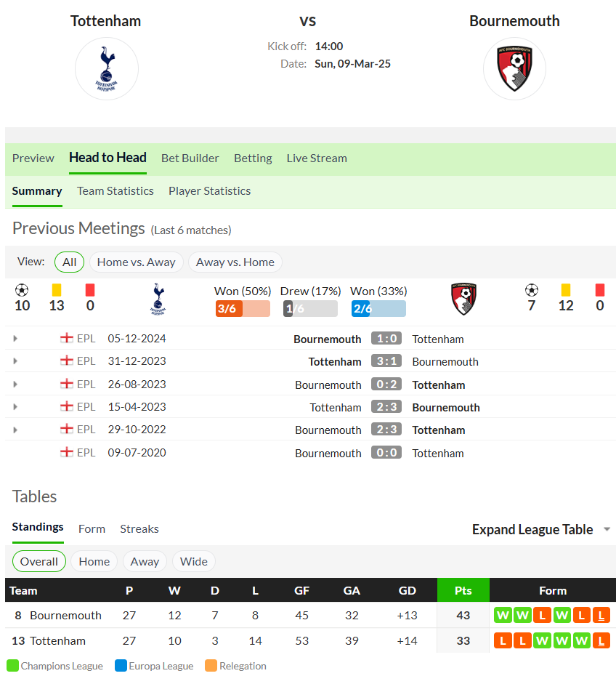This screenshot has height=684, width=616.
Task: Click Bournemouth's red card icon above 0
Action: coord(600,290)
